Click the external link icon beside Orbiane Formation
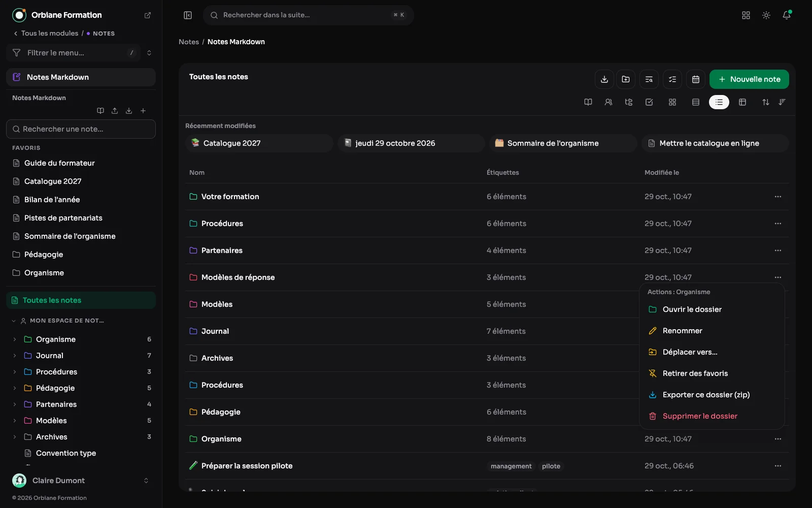Screen dimensions: 812x508 [148, 15]
